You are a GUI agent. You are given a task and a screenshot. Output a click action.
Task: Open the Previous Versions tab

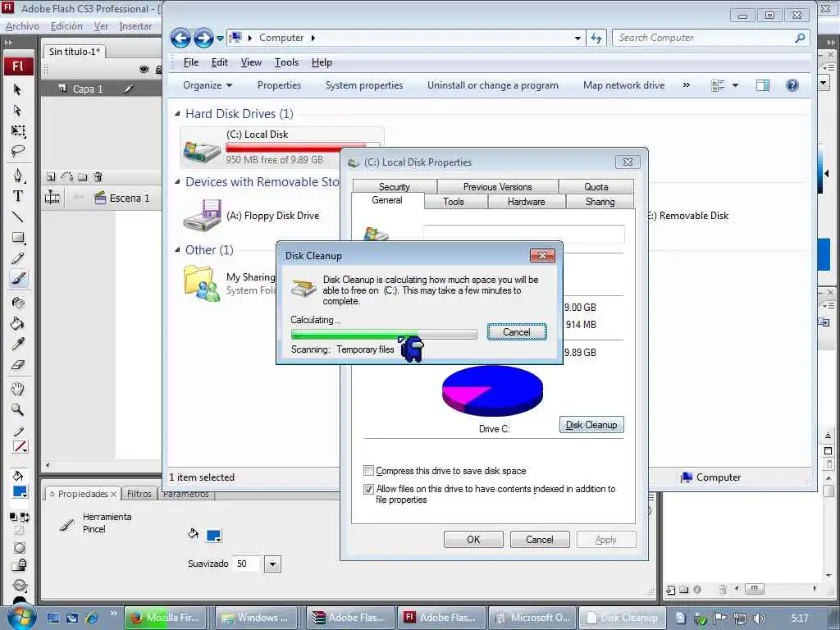click(498, 186)
